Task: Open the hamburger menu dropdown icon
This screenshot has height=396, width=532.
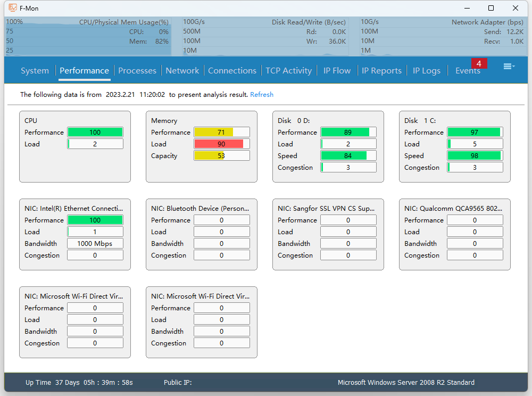Action: tap(509, 67)
